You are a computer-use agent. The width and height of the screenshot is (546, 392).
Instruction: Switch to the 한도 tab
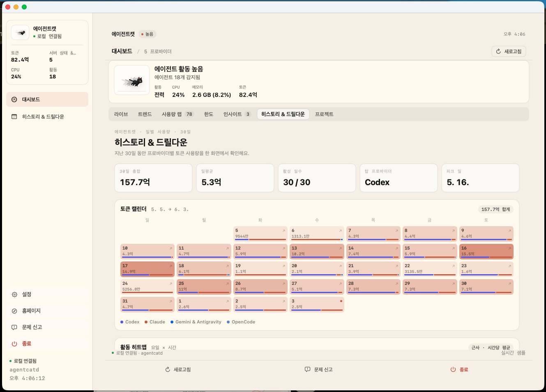tap(209, 114)
